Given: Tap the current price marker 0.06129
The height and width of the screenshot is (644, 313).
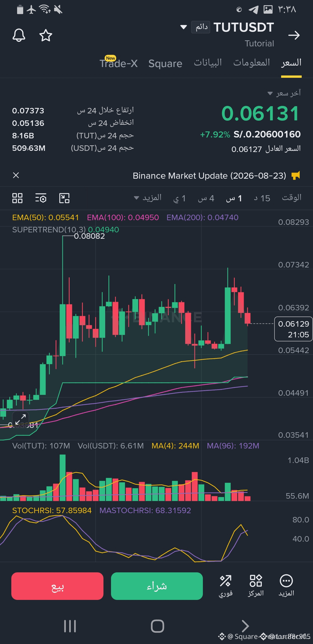Looking at the screenshot, I should [293, 329].
